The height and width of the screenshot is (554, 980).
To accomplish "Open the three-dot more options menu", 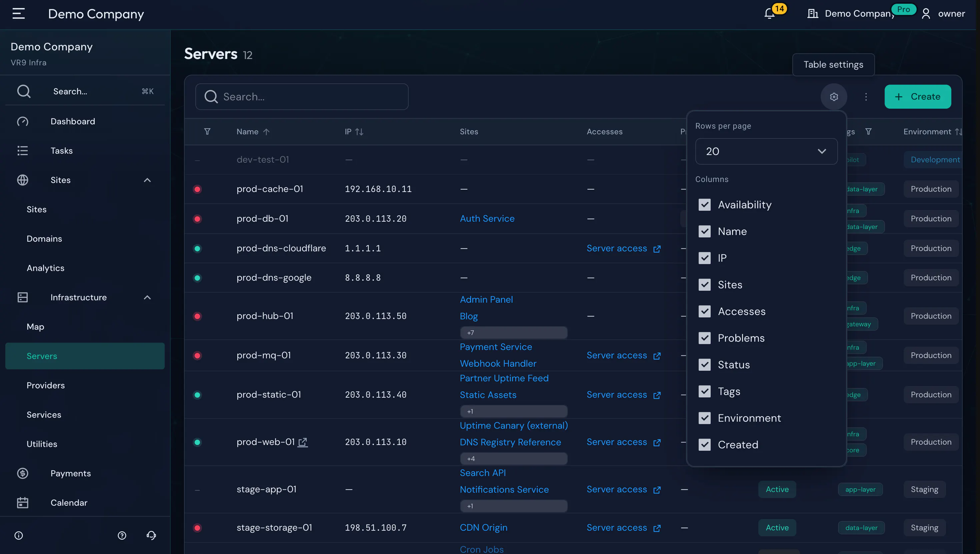I will tap(866, 97).
